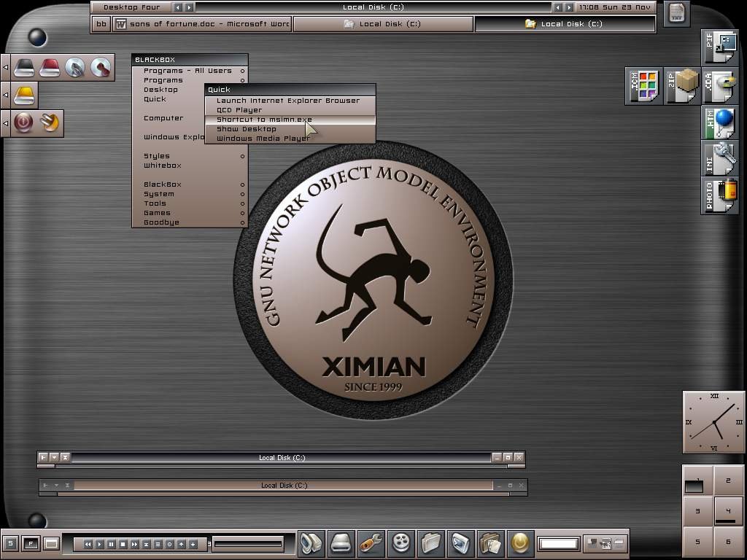This screenshot has width=747, height=560.
Task: Open the grey folder icon in bottom dock
Action: tap(431, 542)
